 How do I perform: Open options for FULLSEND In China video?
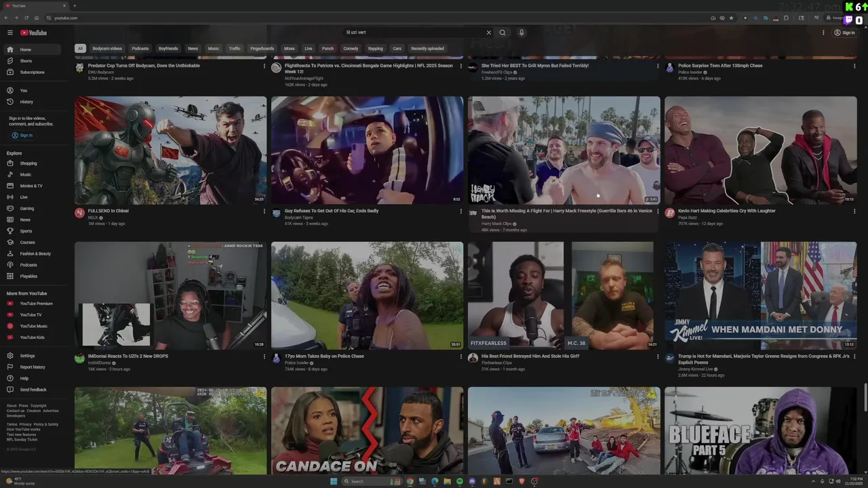[264, 211]
